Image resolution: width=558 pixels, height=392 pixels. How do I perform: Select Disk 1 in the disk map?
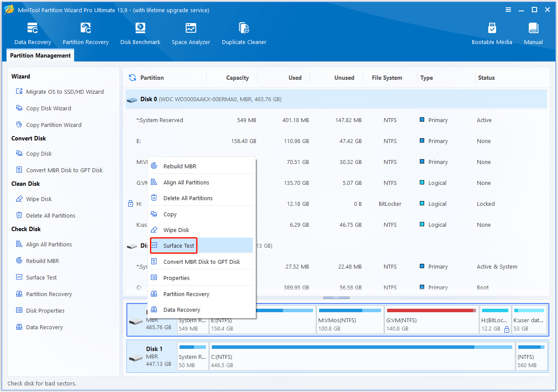[152, 356]
